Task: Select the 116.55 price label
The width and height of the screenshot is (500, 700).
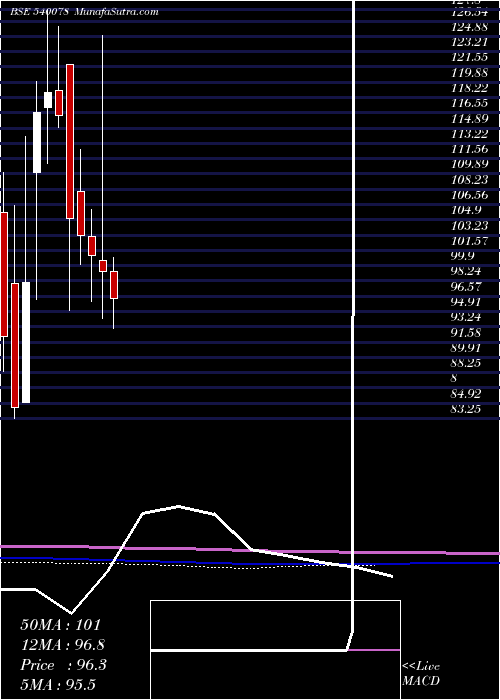Action: [x=469, y=103]
